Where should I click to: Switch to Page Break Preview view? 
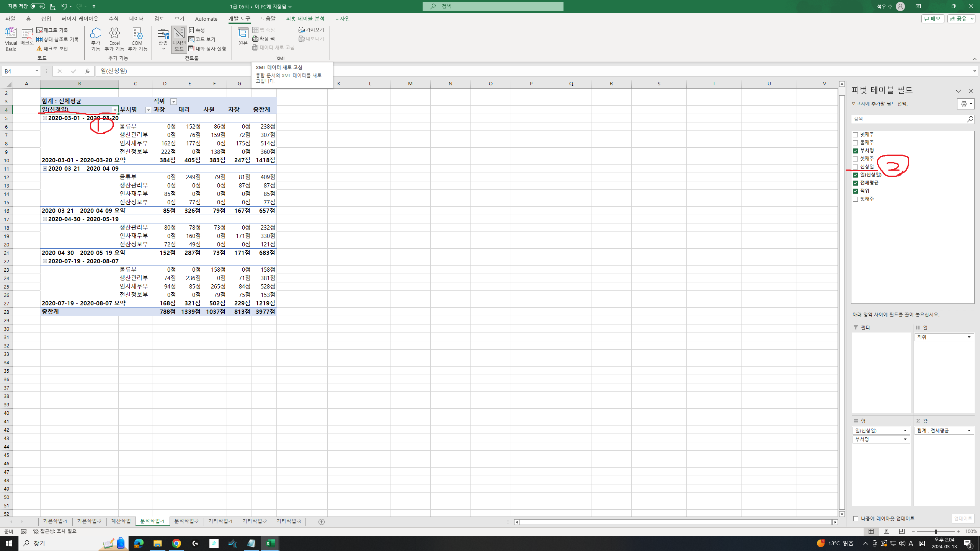point(902,531)
